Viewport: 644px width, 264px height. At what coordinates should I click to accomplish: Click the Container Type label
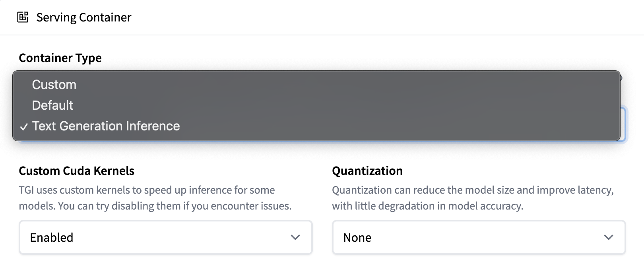coord(60,58)
